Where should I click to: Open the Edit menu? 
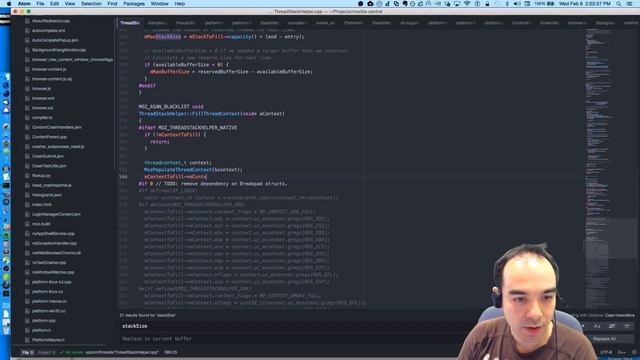pos(54,4)
